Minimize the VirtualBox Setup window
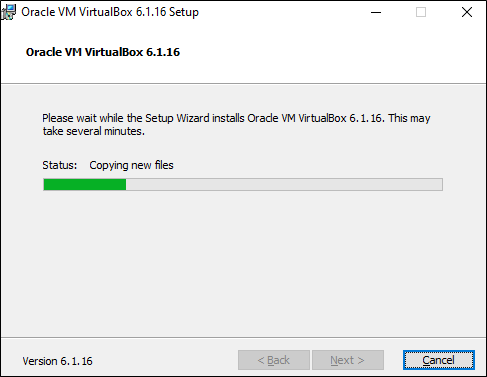The height and width of the screenshot is (377, 487). pos(376,12)
